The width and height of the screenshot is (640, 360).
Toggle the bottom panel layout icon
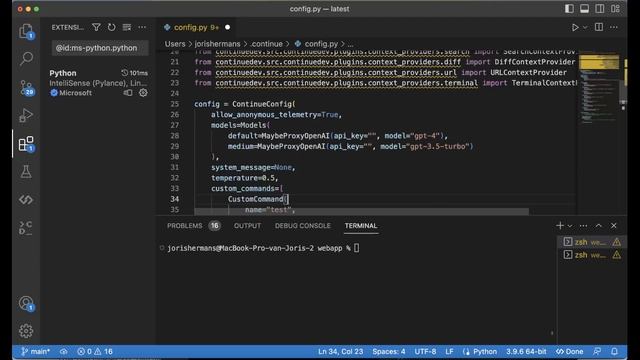point(584,9)
